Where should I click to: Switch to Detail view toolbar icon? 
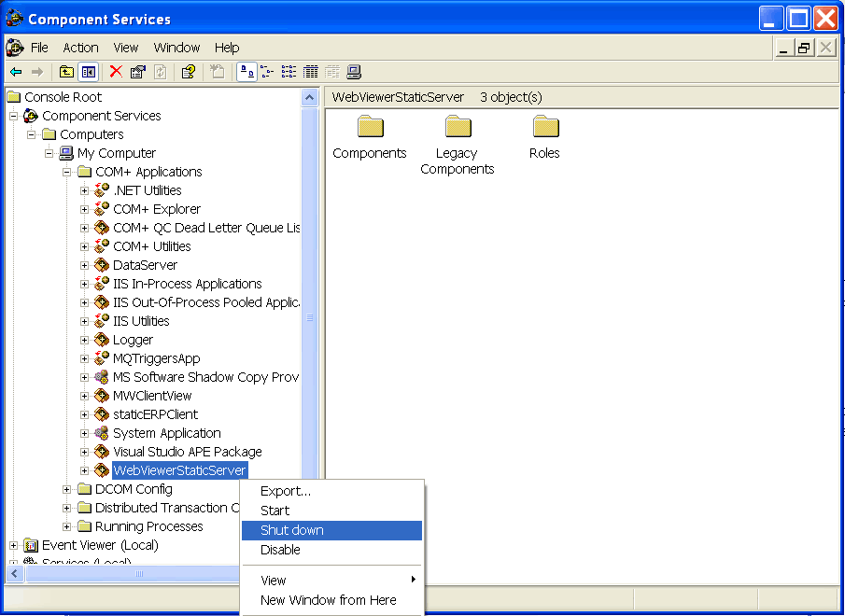[x=310, y=72]
